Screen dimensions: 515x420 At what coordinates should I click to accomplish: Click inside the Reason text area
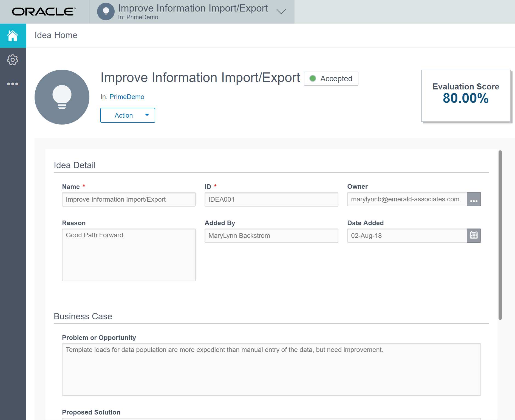click(x=129, y=255)
